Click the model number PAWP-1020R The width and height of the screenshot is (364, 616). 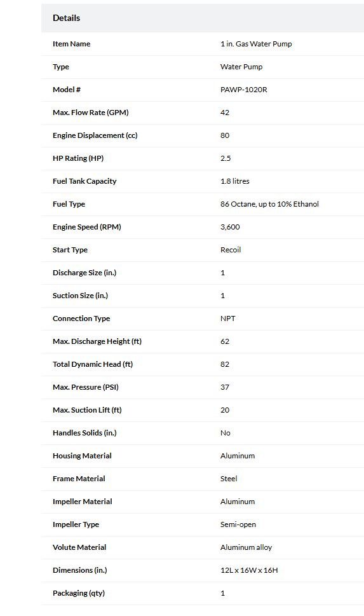[244, 90]
